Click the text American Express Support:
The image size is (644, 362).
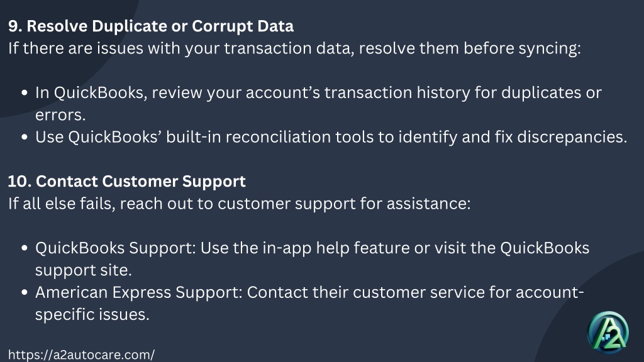[139, 292]
